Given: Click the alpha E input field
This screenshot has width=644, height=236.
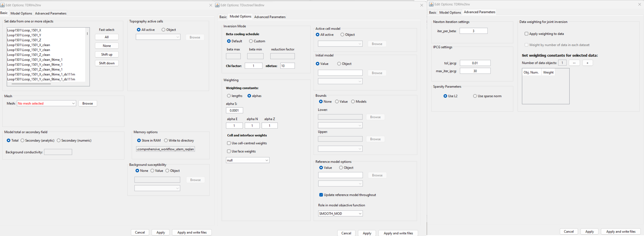Looking at the screenshot, I should [x=234, y=126].
